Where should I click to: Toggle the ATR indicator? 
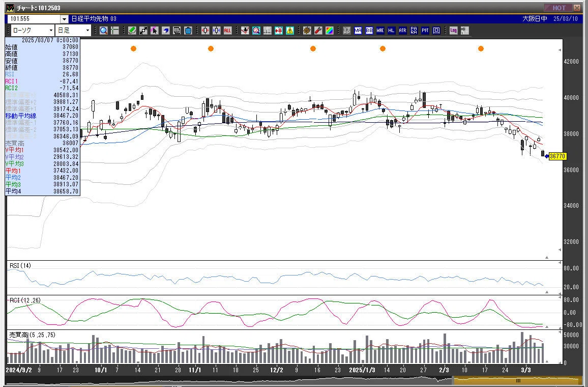click(402, 31)
